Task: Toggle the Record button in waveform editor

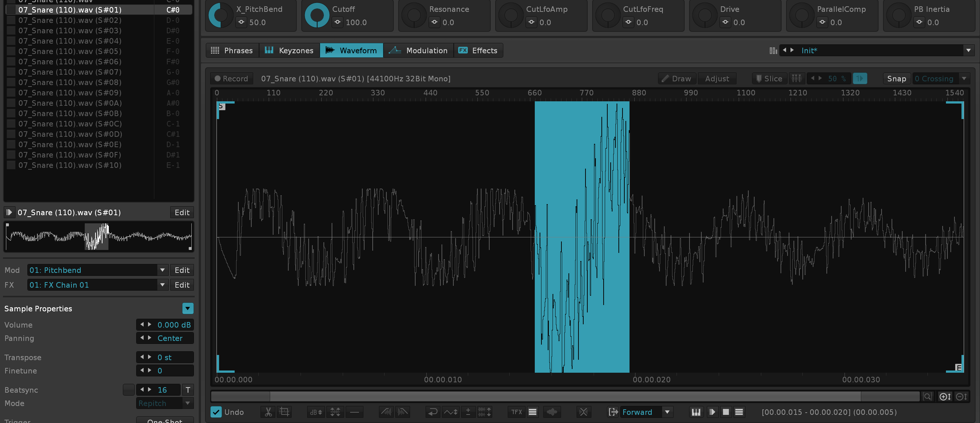Action: tap(231, 79)
